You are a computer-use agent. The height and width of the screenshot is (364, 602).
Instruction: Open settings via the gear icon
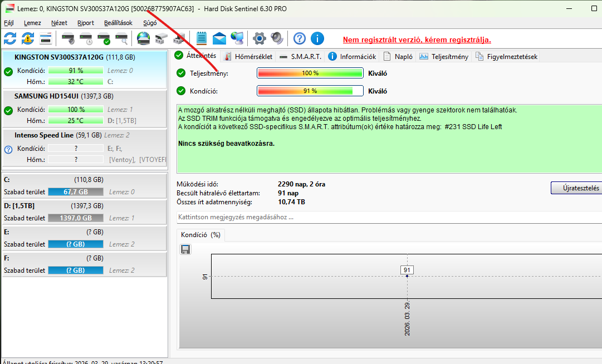tap(259, 38)
